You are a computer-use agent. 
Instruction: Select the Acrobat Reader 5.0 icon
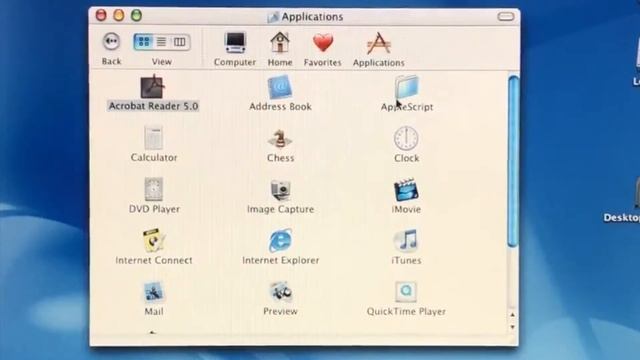point(152,87)
